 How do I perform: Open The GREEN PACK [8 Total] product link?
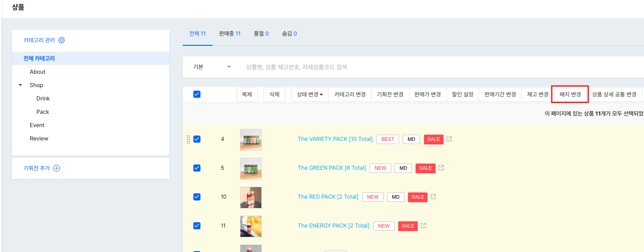pyautogui.click(x=332, y=168)
